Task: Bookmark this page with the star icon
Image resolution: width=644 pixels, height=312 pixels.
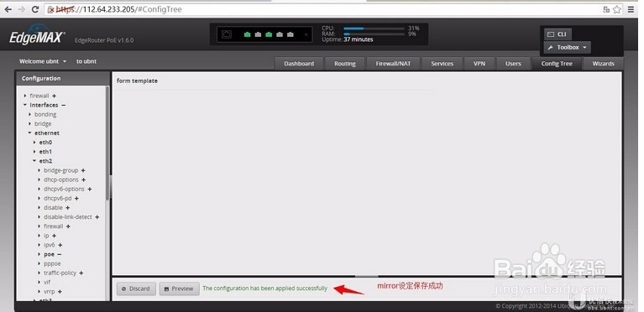Action: pos(617,9)
